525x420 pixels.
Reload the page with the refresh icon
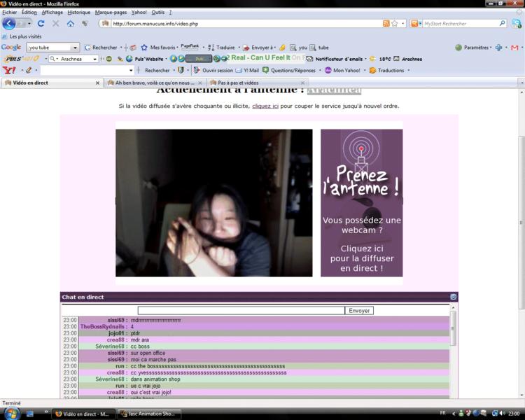(x=41, y=23)
